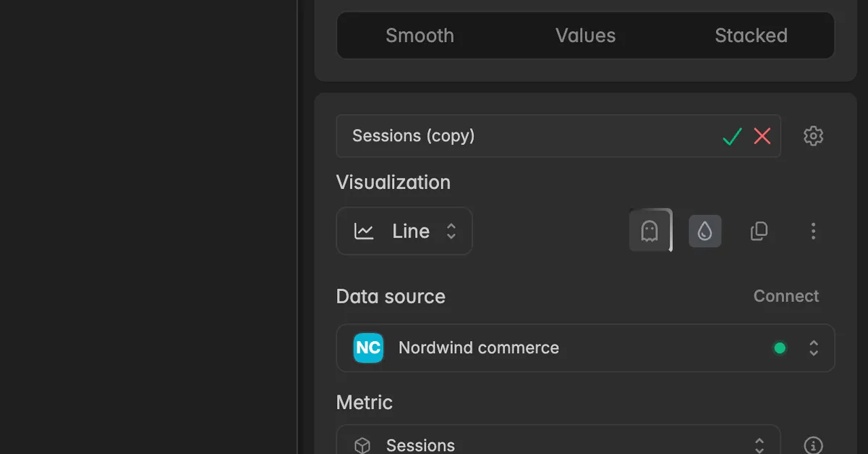This screenshot has width=868, height=454.
Task: Cancel the rename with the red X
Action: [762, 136]
